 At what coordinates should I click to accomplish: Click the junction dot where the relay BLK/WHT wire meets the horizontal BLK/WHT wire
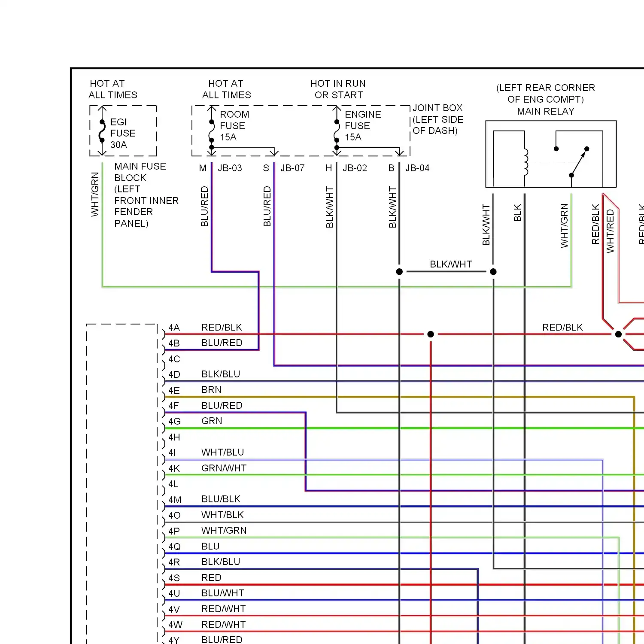(493, 272)
